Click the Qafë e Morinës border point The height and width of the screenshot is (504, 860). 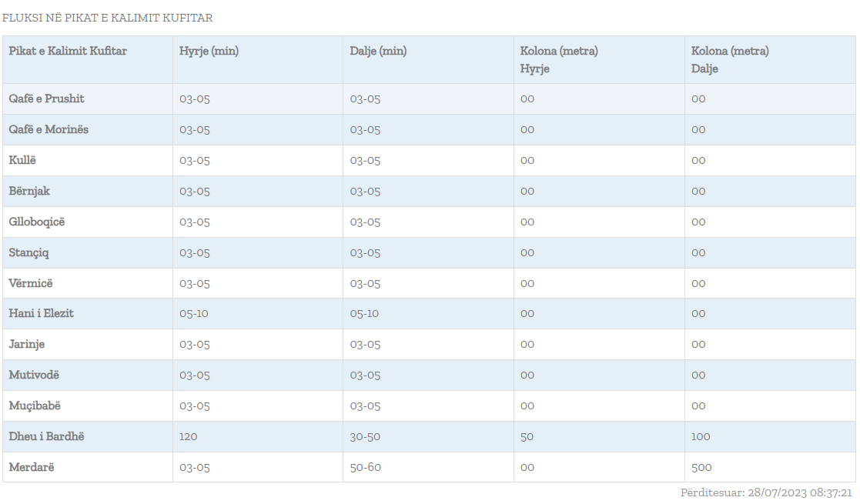(x=49, y=129)
